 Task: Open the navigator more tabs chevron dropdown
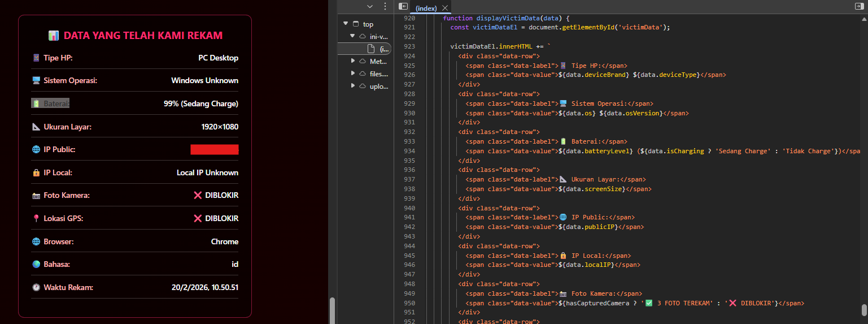(x=370, y=6)
